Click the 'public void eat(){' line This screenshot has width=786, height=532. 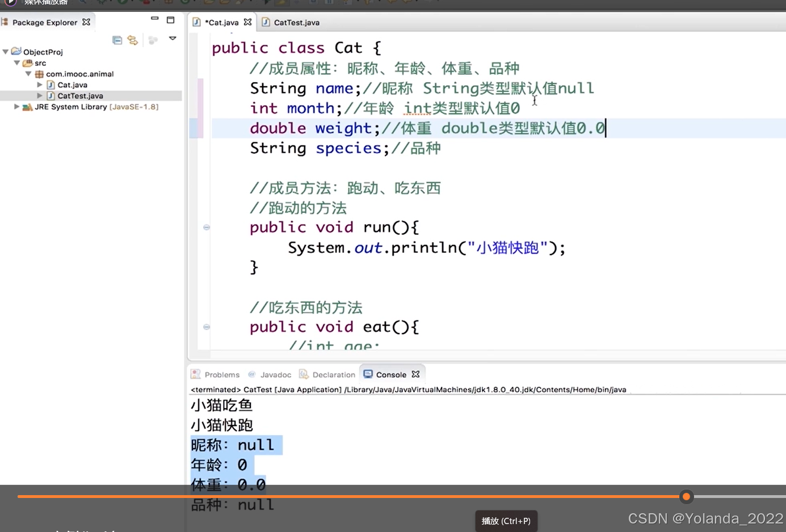(x=334, y=327)
